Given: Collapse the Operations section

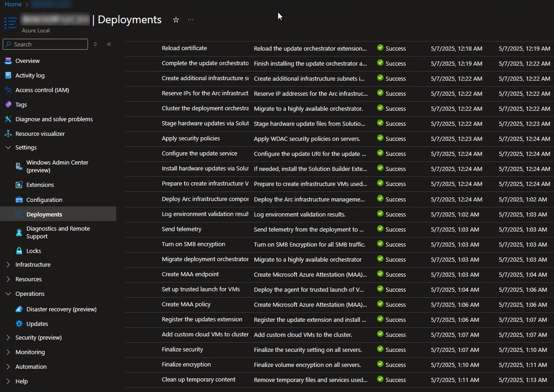Looking at the screenshot, I should (x=8, y=294).
